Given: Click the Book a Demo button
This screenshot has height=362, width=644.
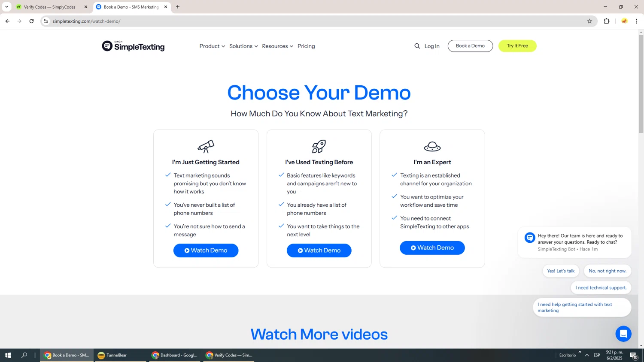Looking at the screenshot, I should coord(470,46).
